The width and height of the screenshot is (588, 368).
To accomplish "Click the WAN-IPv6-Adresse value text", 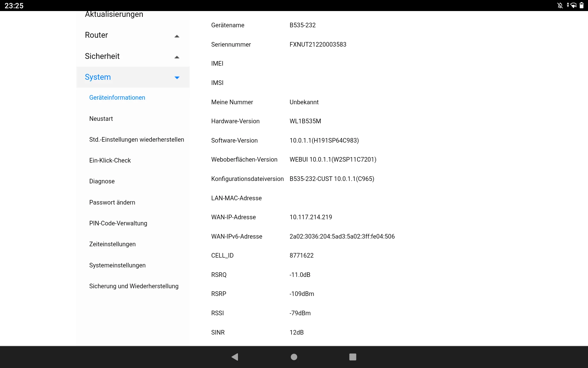I will coord(342,236).
